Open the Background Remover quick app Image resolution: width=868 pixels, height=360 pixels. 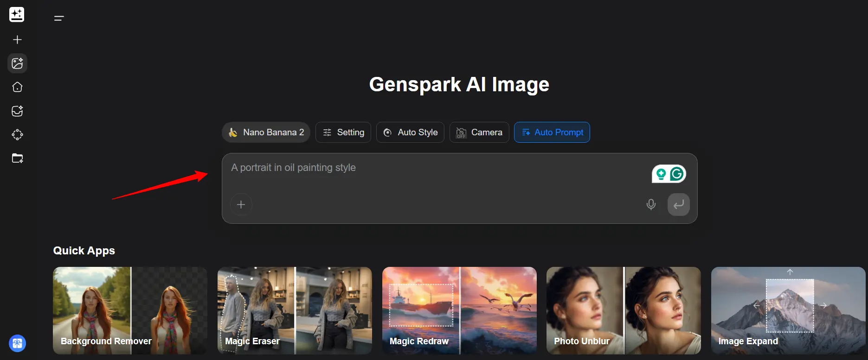[130, 310]
